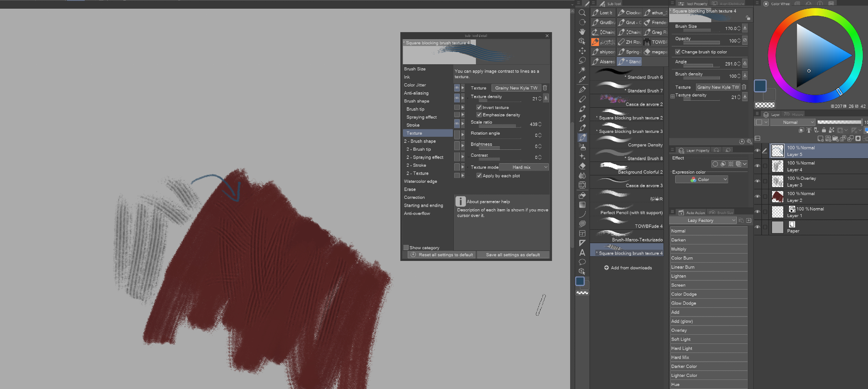
Task: Toggle Apply by each plot checkbox
Action: tap(479, 176)
